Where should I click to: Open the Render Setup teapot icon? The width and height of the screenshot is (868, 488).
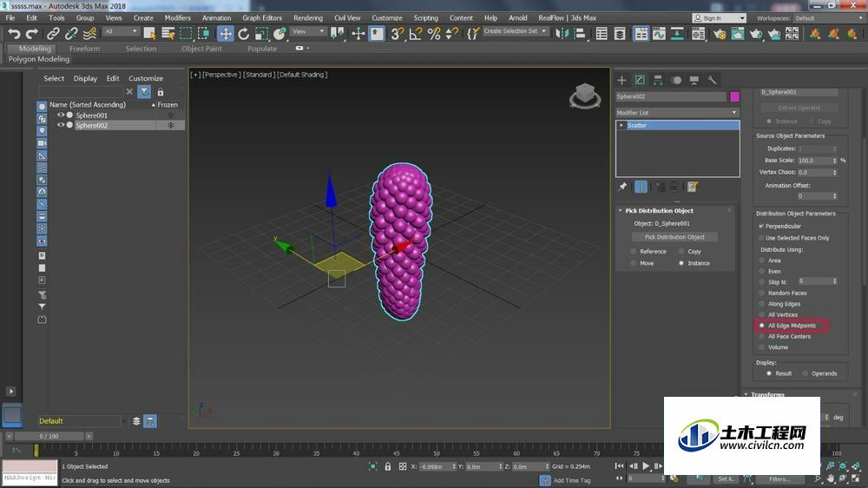719,34
